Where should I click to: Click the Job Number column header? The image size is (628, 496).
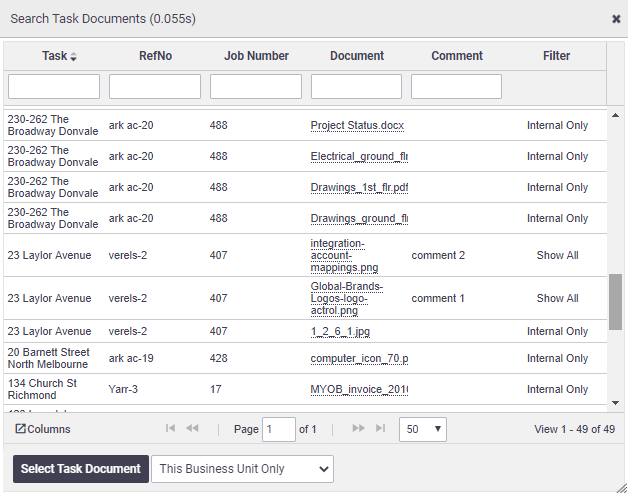point(256,56)
